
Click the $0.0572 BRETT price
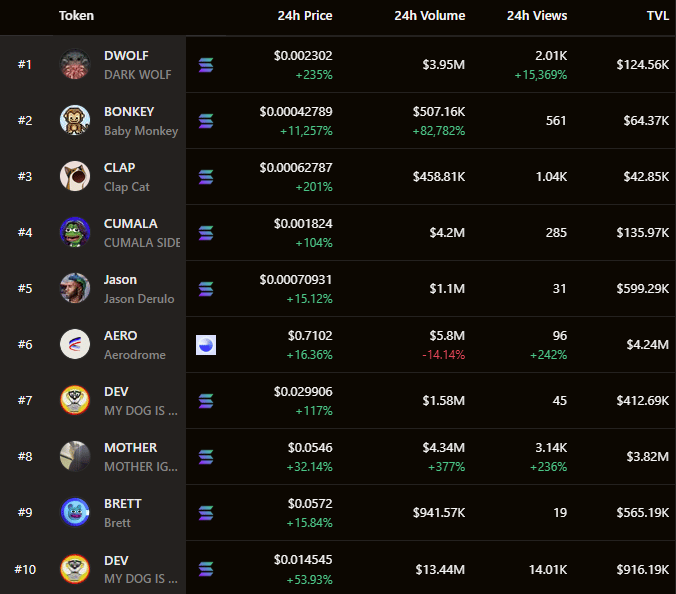[x=310, y=504]
